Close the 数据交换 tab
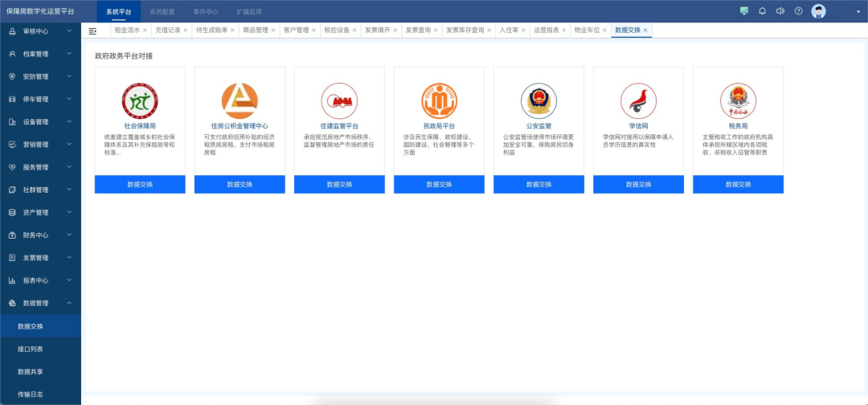The height and width of the screenshot is (405, 868). tap(645, 31)
